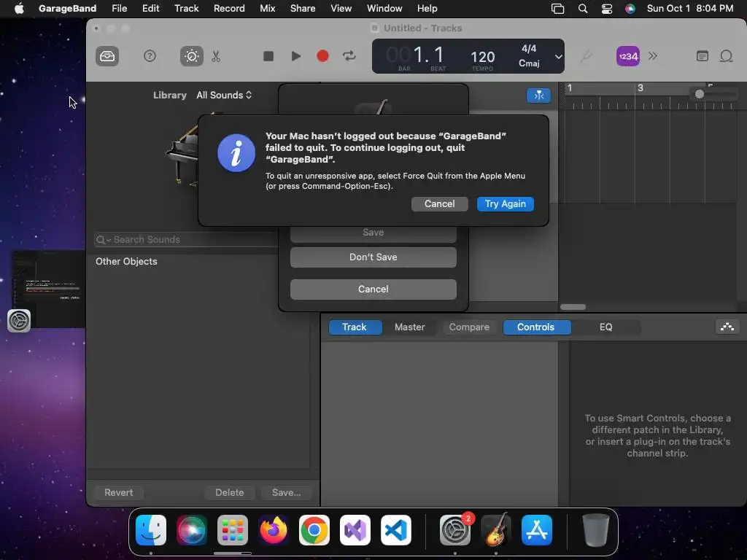Image resolution: width=747 pixels, height=560 pixels.
Task: Open Quick Help question mark button
Action: click(x=150, y=56)
